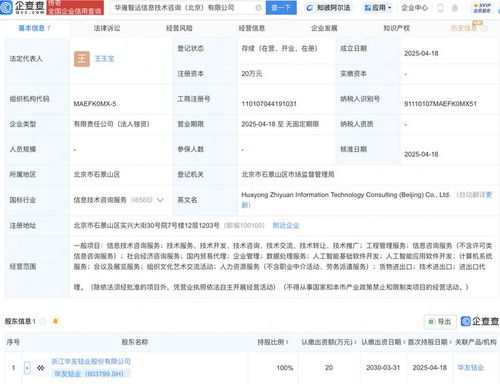Image resolution: width=500 pixels, height=384 pixels.
Task: Switch to 基本信息 tab
Action: (34, 28)
